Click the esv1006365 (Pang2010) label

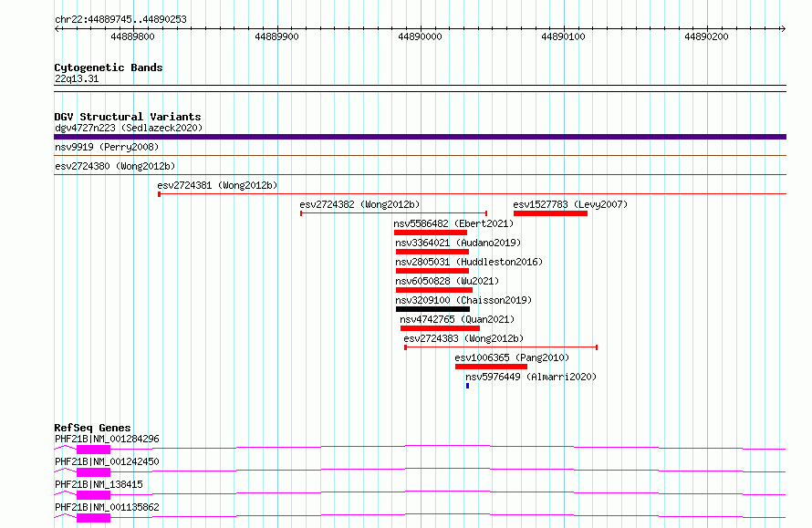point(512,357)
